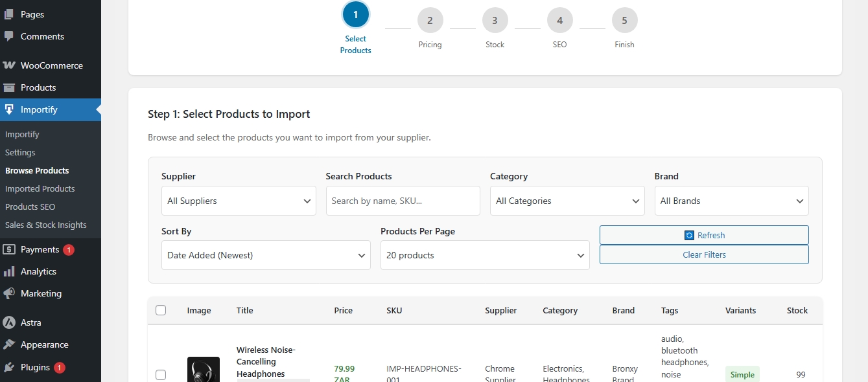Check the Wireless Noise-Cancelling Headphones row checkbox

[x=161, y=374]
